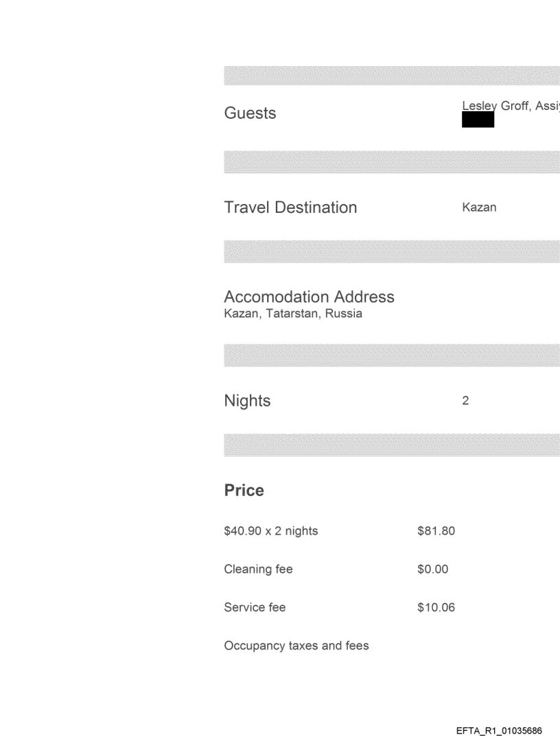Click the gray divider bar above Guests
The width and height of the screenshot is (560, 737).
pyautogui.click(x=391, y=76)
